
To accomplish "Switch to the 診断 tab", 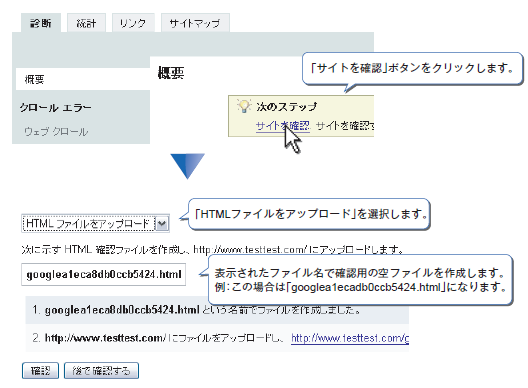I will [x=41, y=23].
